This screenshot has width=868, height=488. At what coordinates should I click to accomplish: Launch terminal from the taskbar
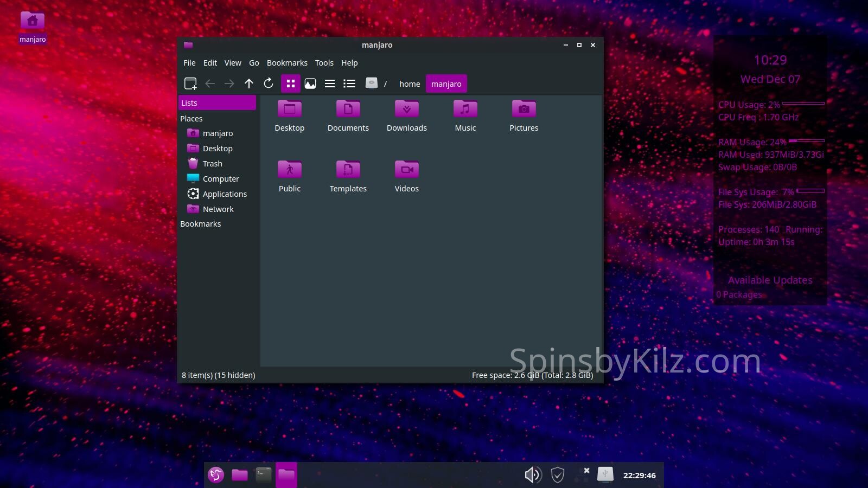coord(263,475)
